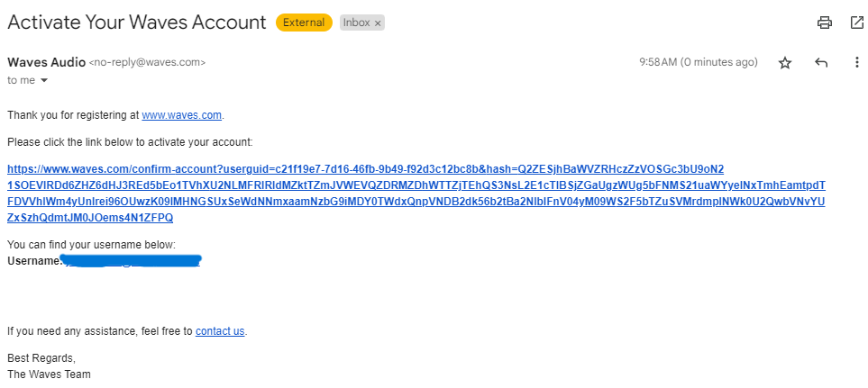Open the www.waves.com link
Image resolution: width=868 pixels, height=388 pixels.
tap(181, 115)
